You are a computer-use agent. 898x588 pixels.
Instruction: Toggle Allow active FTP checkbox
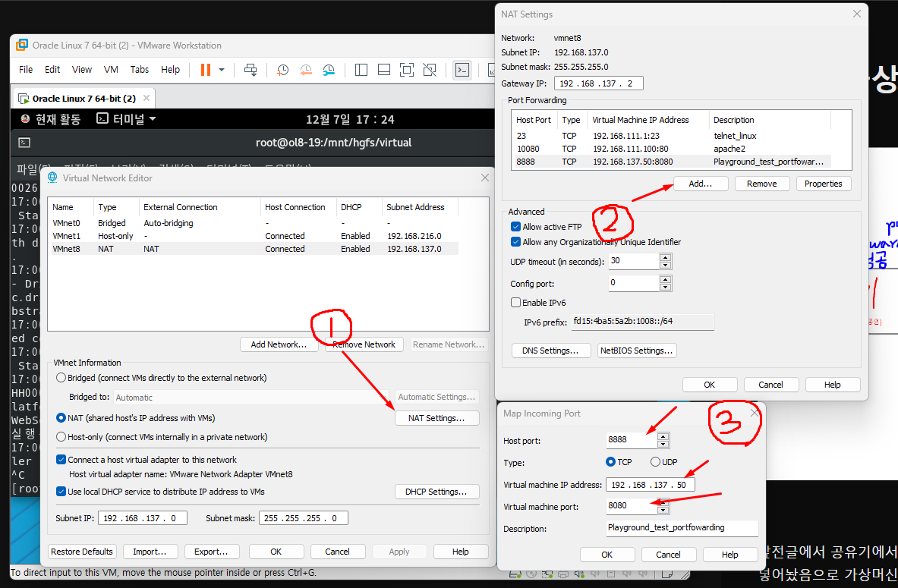tap(515, 227)
